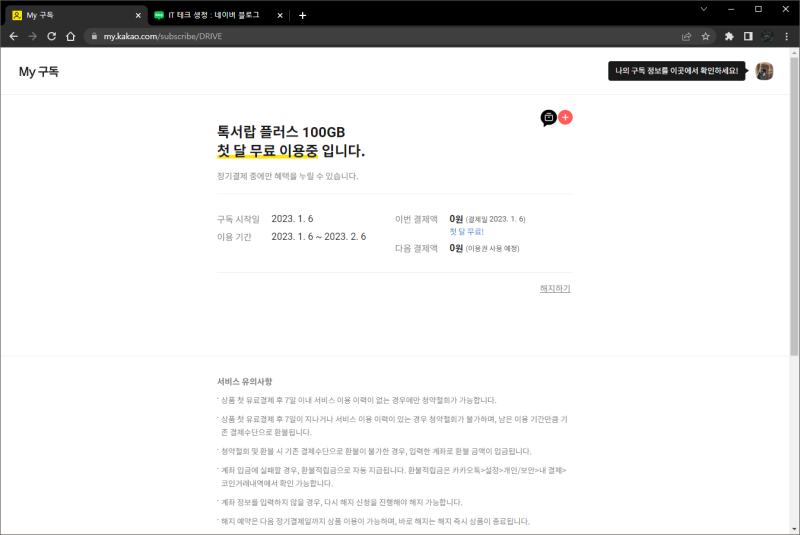Share this page via share icon
This screenshot has width=800, height=535.
tap(686, 36)
